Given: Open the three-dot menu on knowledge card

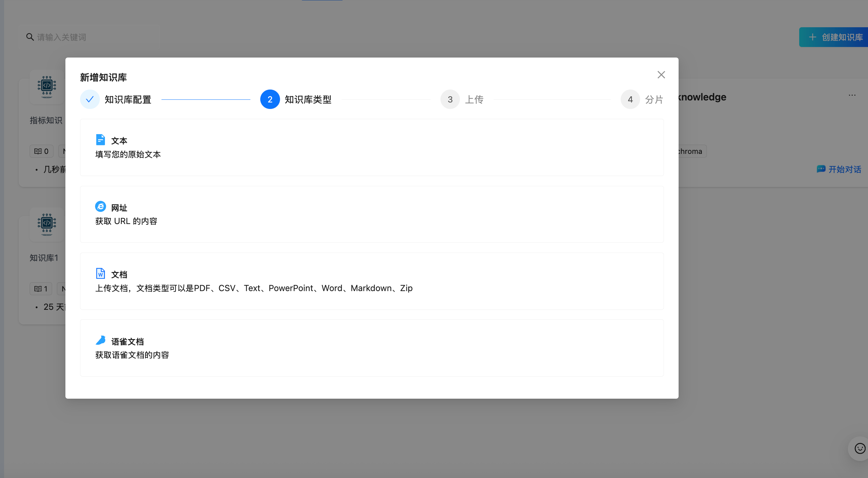Looking at the screenshot, I should click(x=852, y=95).
